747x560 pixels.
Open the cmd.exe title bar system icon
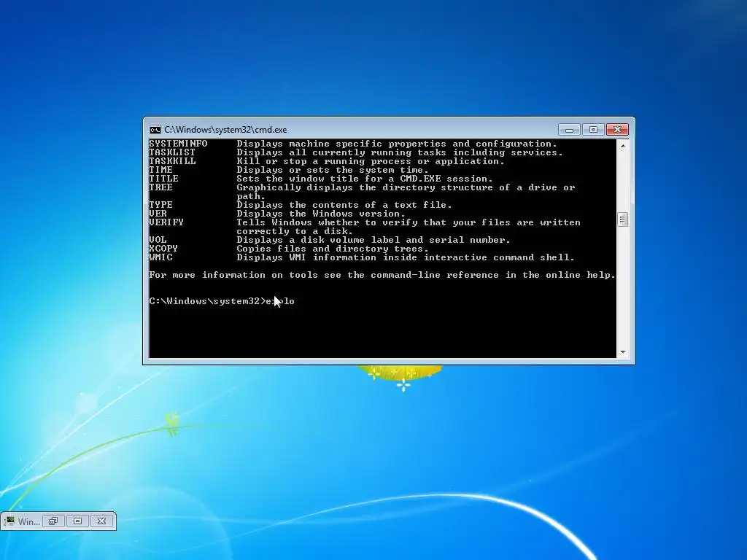tap(155, 130)
